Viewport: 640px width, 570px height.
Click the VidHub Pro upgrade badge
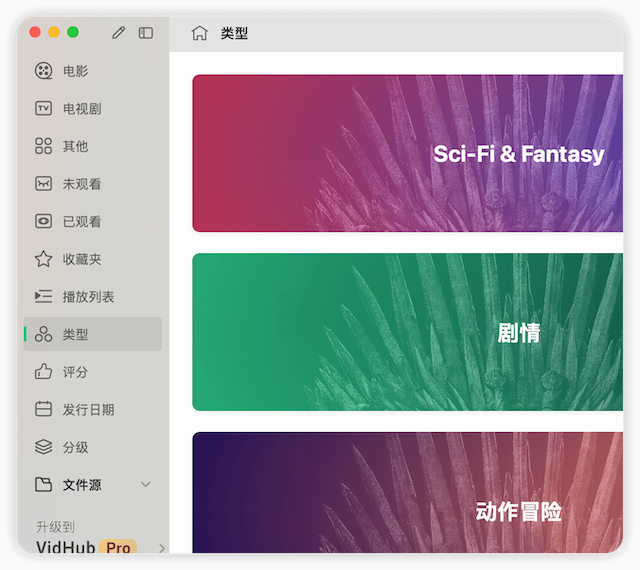pos(119,548)
